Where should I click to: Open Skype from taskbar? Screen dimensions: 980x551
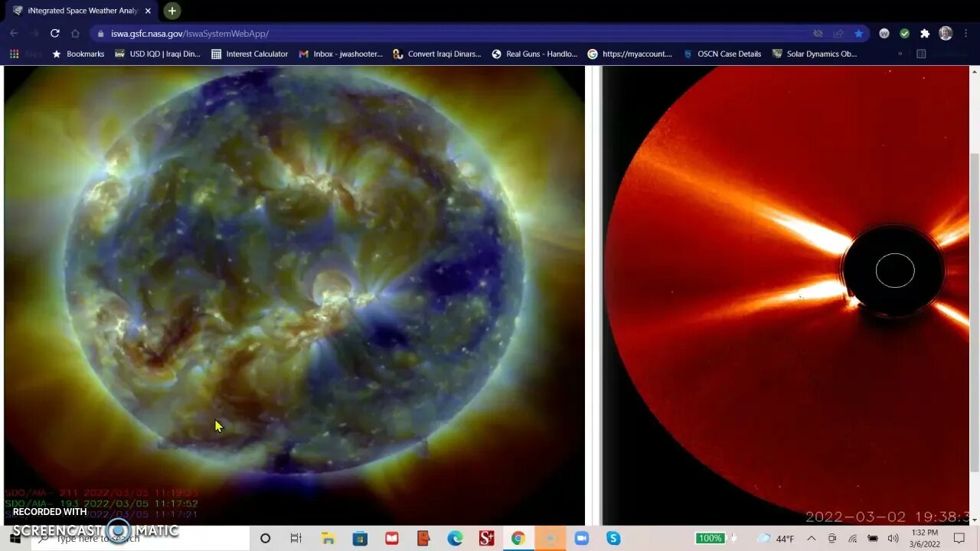(613, 539)
